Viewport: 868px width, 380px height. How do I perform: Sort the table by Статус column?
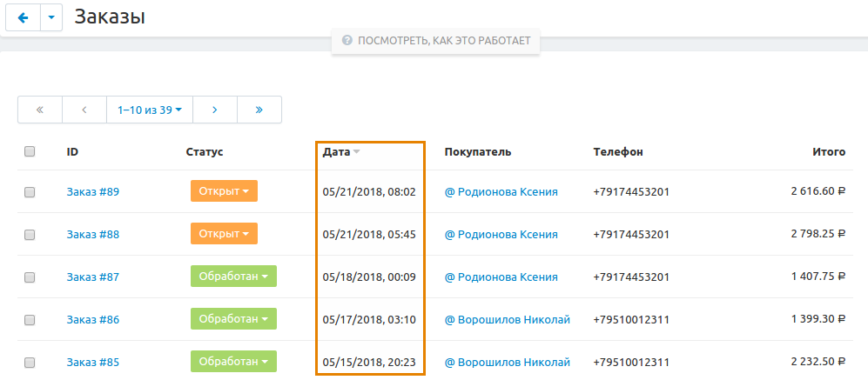tap(205, 151)
